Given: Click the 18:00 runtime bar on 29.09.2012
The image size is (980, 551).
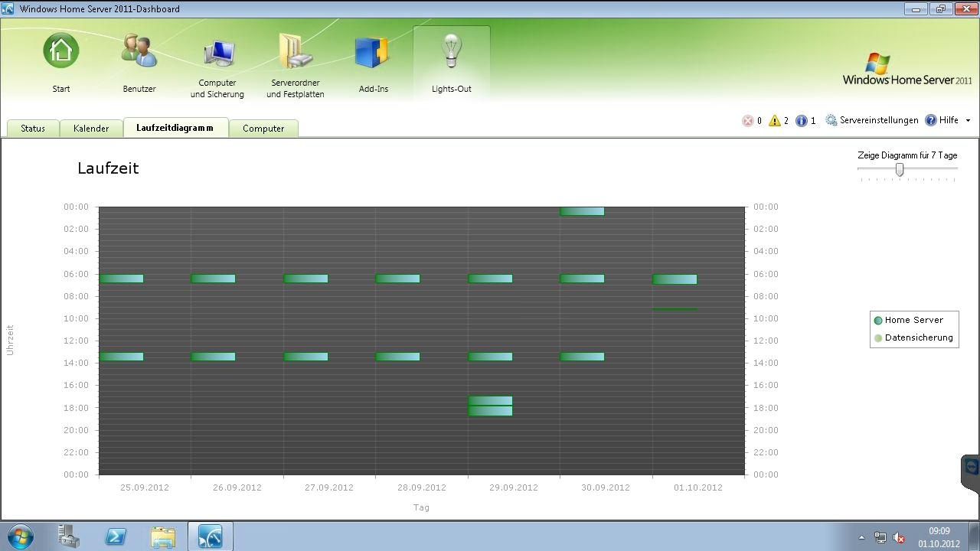Looking at the screenshot, I should tap(490, 411).
